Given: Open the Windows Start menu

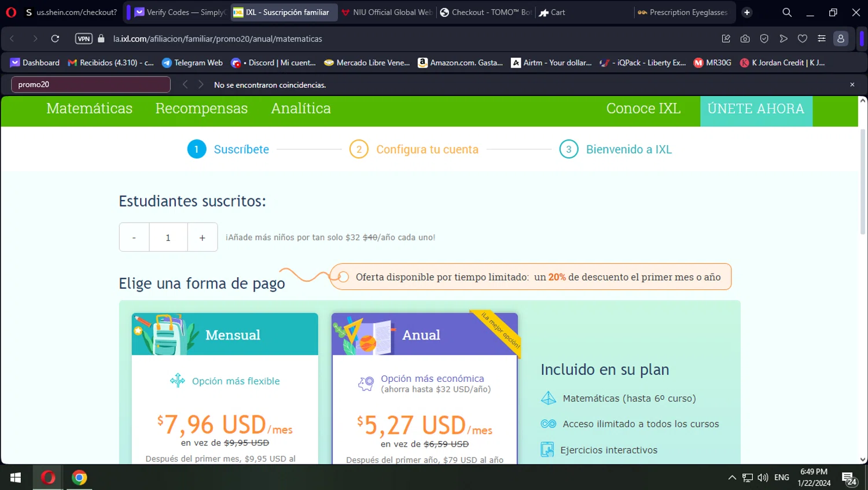Looking at the screenshot, I should point(16,477).
